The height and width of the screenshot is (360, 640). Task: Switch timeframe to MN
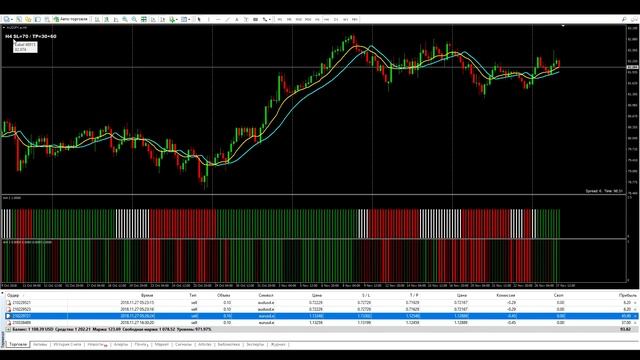[x=355, y=19]
